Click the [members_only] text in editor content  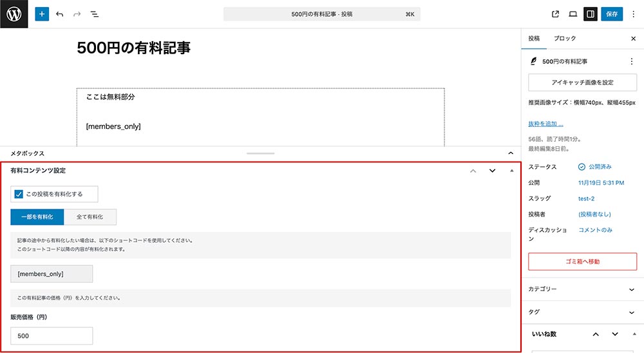113,126
